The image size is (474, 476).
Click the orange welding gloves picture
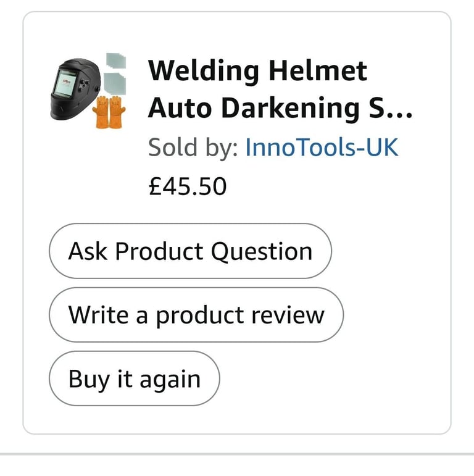pyautogui.click(x=109, y=112)
